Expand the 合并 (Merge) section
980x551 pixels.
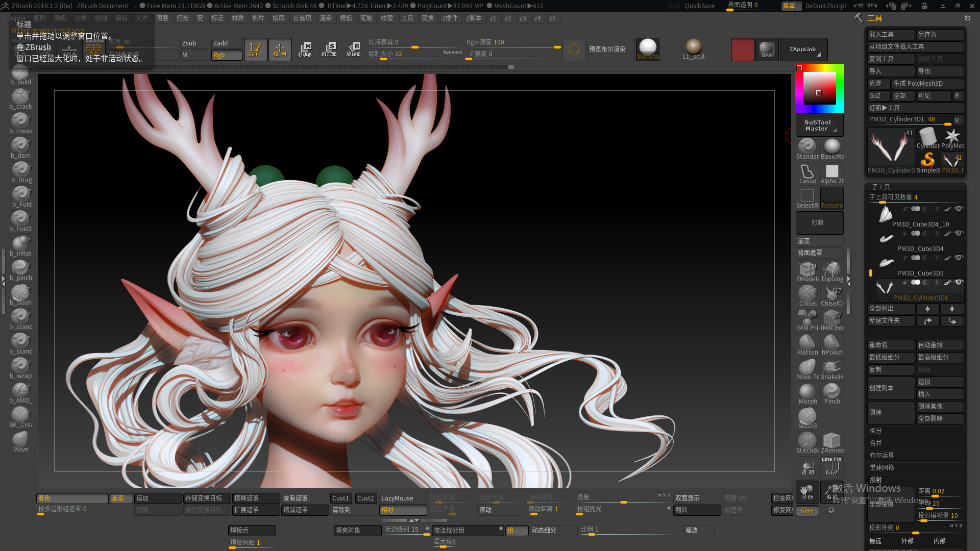point(876,443)
